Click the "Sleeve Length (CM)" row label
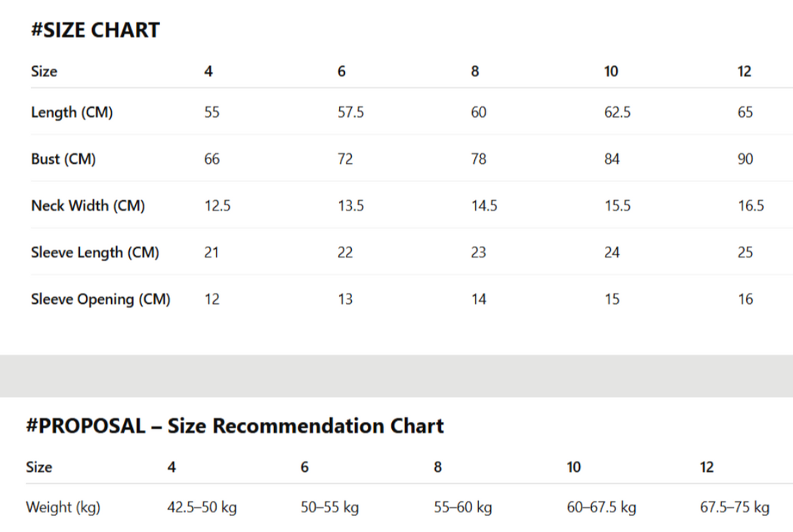Image resolution: width=793 pixels, height=532 pixels. pos(95,253)
